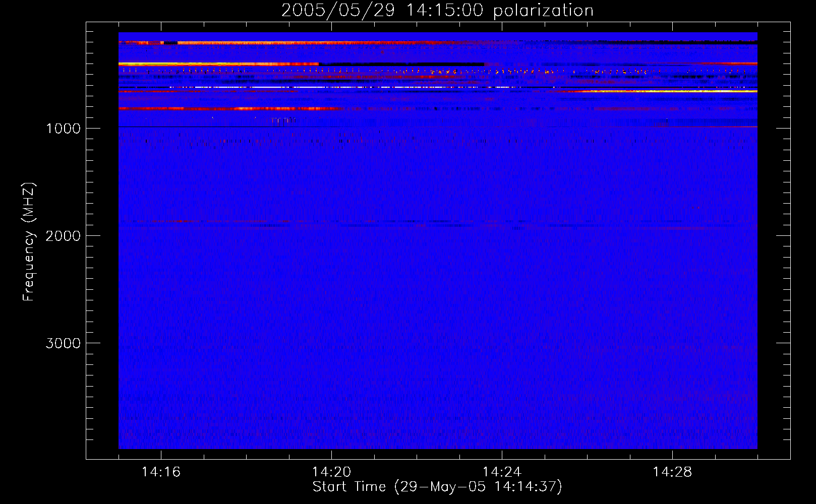Click the '14:20' time tick label

point(331,472)
